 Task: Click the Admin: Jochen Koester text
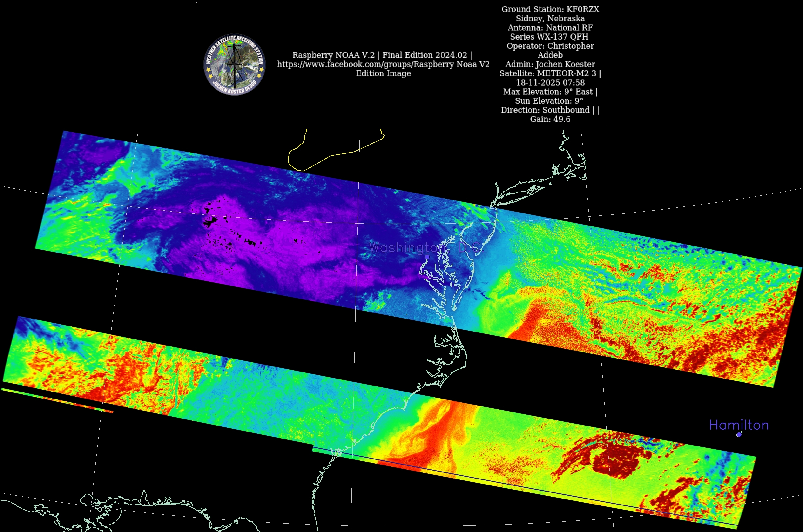[550, 64]
